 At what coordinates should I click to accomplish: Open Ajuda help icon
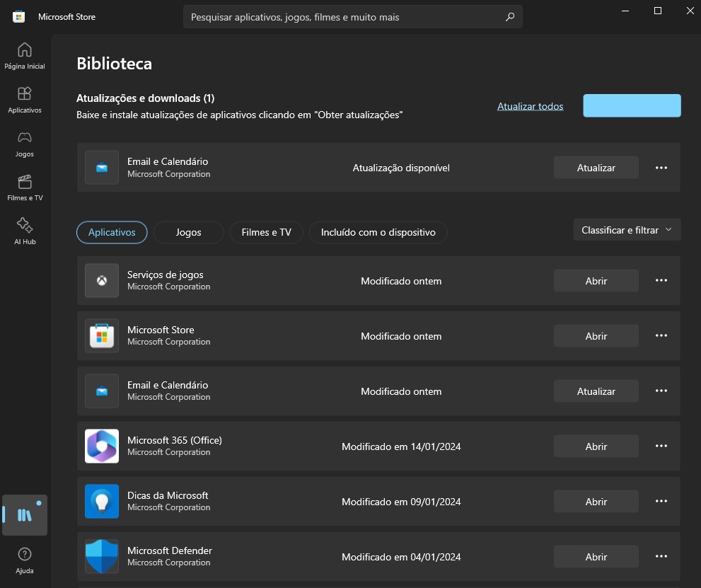[25, 560]
